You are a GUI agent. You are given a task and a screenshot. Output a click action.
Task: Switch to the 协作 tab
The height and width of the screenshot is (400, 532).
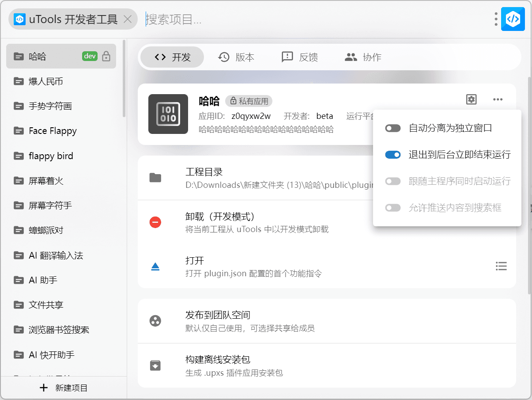pyautogui.click(x=363, y=57)
